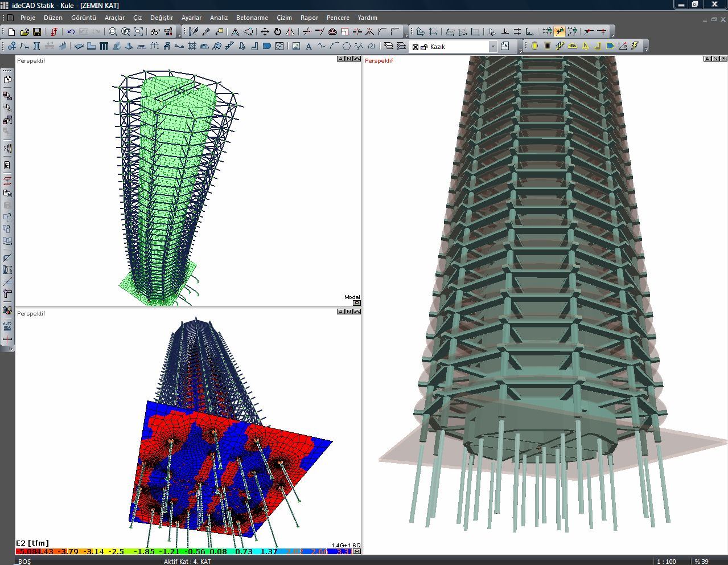Viewport: 728px width, 565px height.
Task: Select the Text (A) tool
Action: 309,46
